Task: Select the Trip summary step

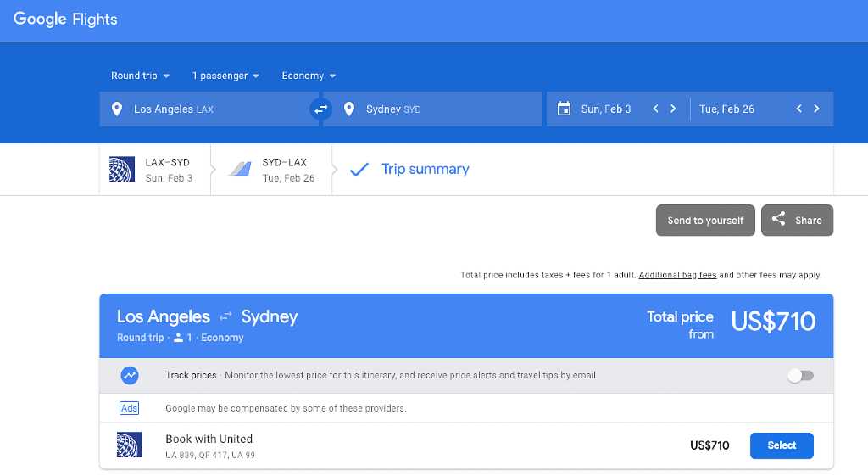Action: click(x=425, y=169)
